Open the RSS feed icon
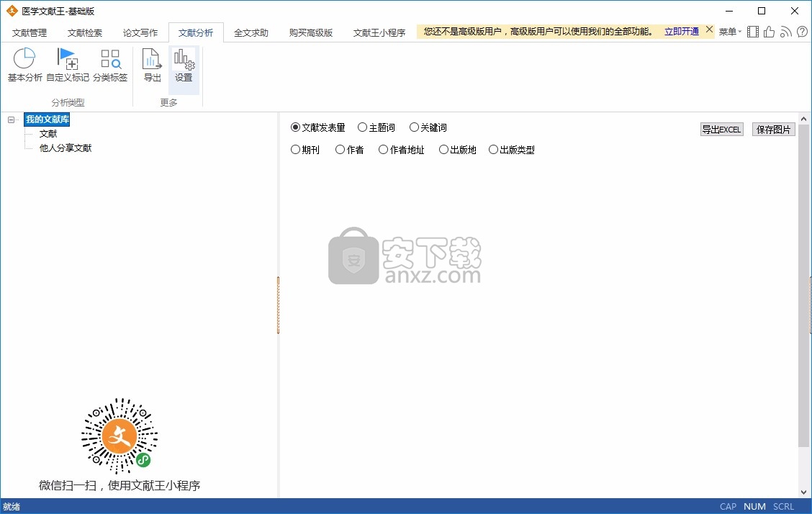The width and height of the screenshot is (812, 514). [x=785, y=32]
